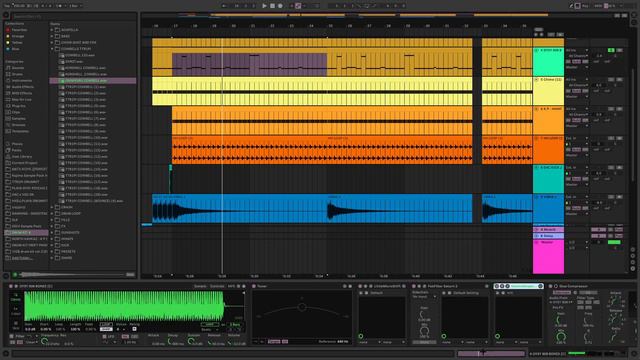
Task: Select the Yellow collection
Action: pyautogui.click(x=17, y=42)
